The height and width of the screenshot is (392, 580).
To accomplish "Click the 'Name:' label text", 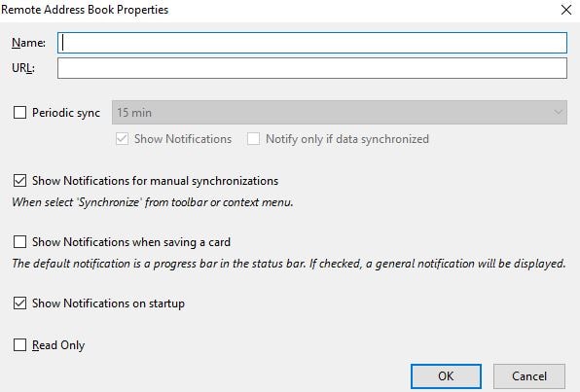I will pyautogui.click(x=29, y=43).
